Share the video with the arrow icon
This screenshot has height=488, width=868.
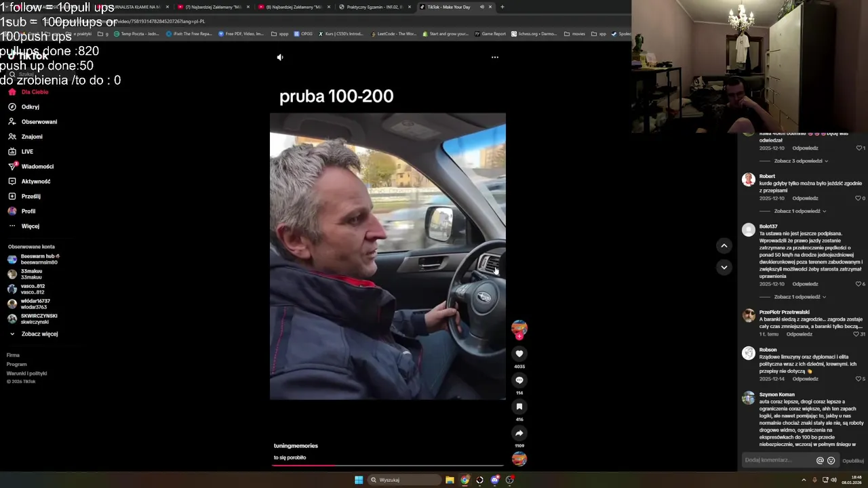[x=519, y=433]
